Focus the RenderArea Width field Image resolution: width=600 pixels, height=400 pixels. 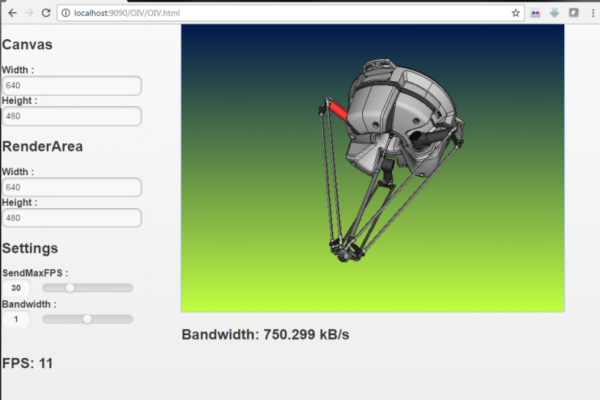pos(71,187)
